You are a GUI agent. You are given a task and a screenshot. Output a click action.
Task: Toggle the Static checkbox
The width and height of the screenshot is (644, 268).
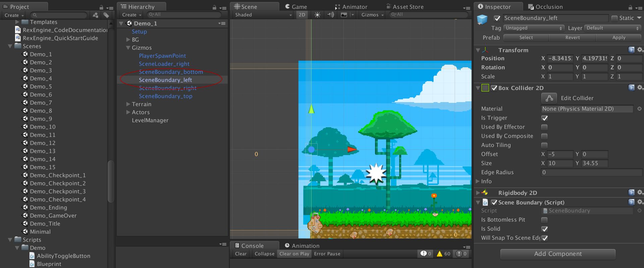click(x=614, y=18)
